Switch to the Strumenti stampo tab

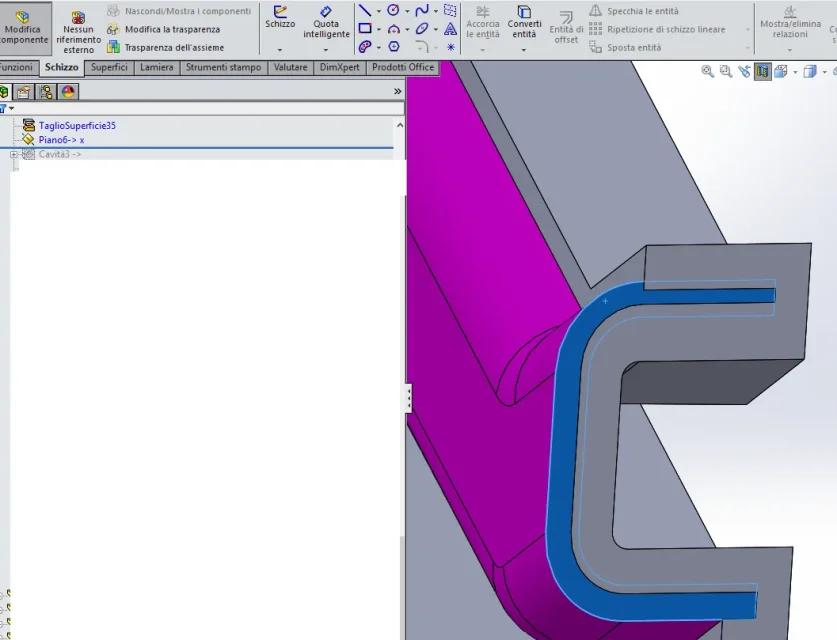[223, 67]
